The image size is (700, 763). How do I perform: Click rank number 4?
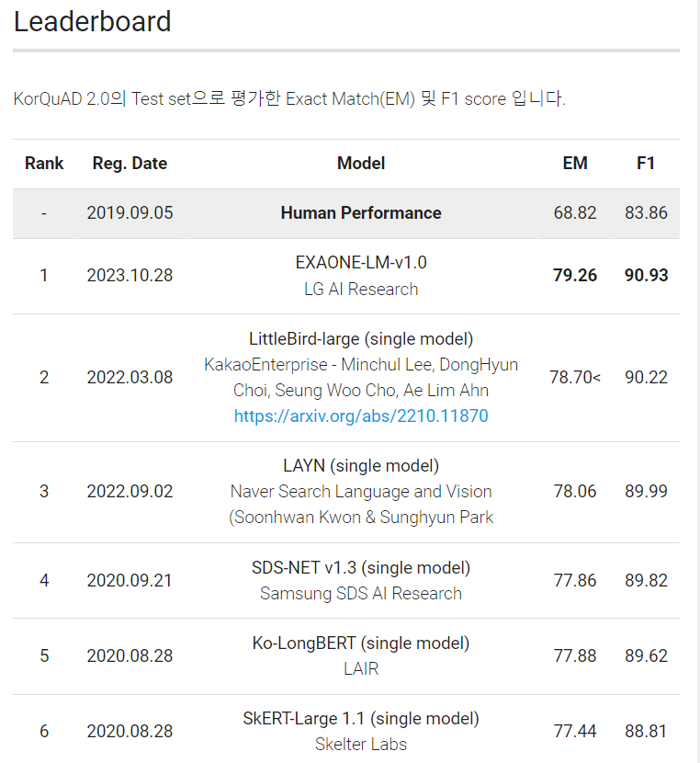pyautogui.click(x=44, y=580)
